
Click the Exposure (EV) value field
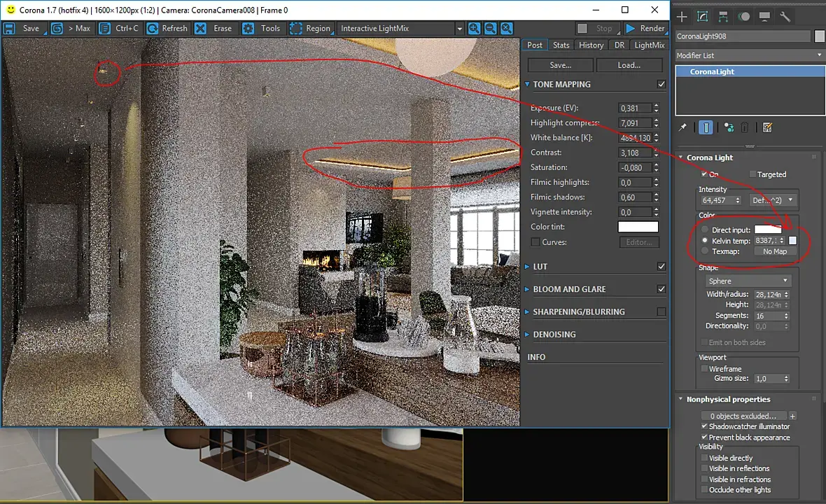(x=635, y=108)
